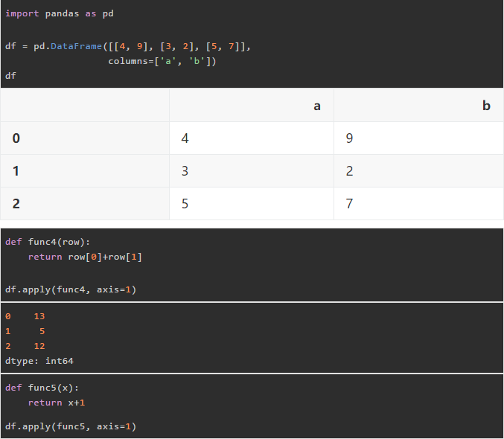The width and height of the screenshot is (504, 439).
Task: Click row index 0 in the DataFrame table
Action: tap(16, 138)
